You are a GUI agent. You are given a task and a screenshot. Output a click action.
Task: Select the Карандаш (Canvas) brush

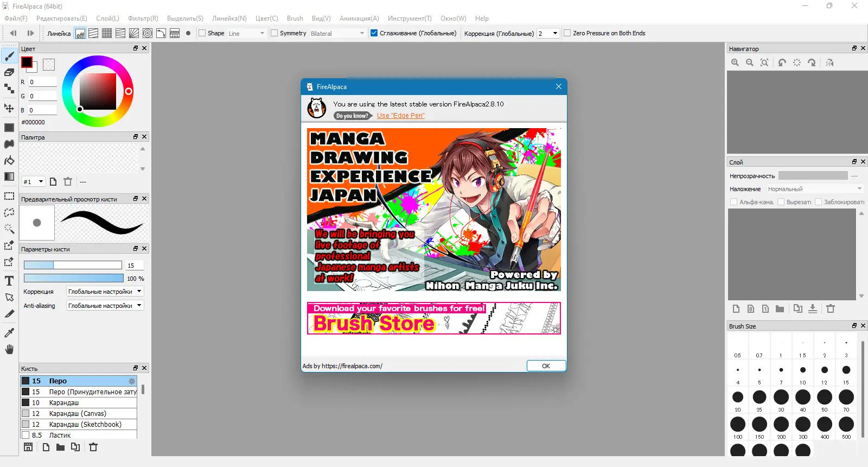pyautogui.click(x=79, y=414)
